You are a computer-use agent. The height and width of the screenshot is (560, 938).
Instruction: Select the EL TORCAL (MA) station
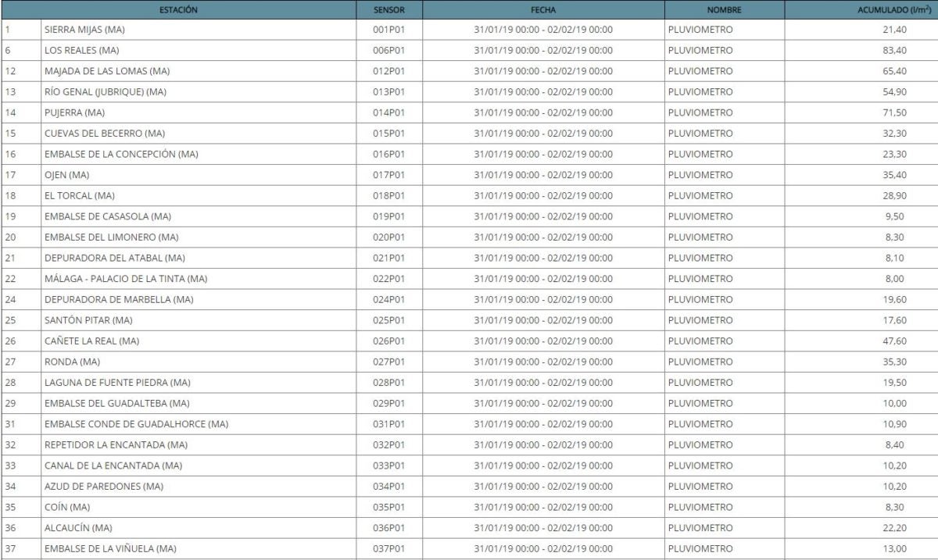click(79, 195)
